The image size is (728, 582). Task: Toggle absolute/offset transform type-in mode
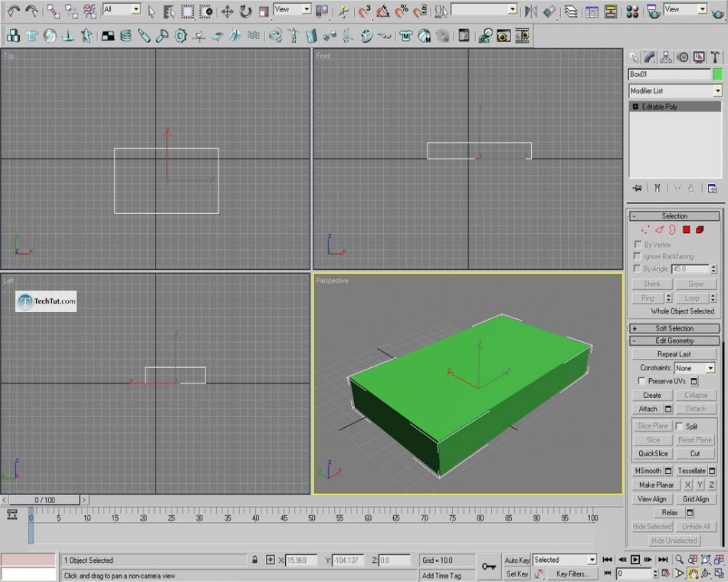[271, 560]
